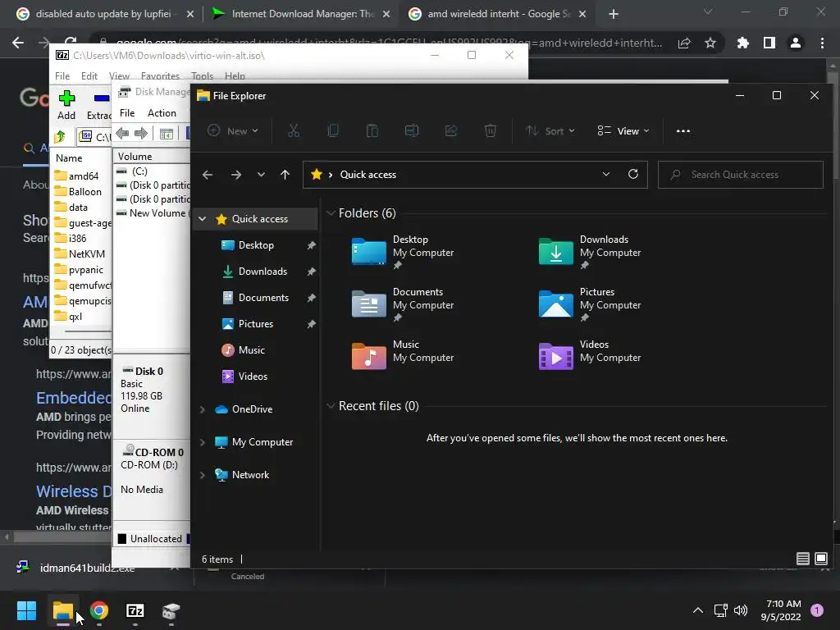840x630 pixels.
Task: Click the show/hide console tree icon in Disk Management
Action: pyautogui.click(x=166, y=134)
